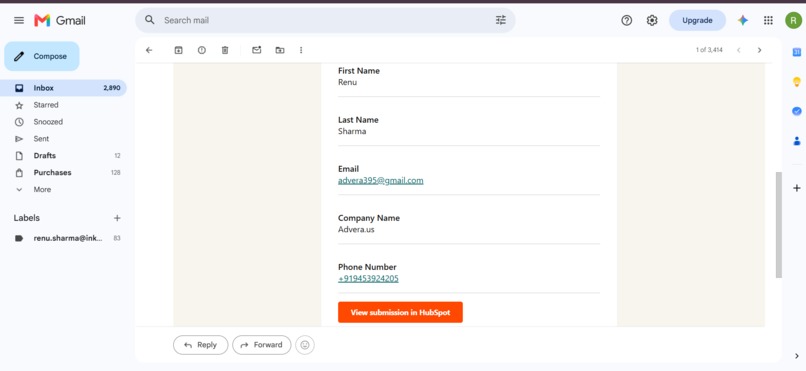Open the Snoozed folder
The image size is (806, 371).
(x=64, y=122)
